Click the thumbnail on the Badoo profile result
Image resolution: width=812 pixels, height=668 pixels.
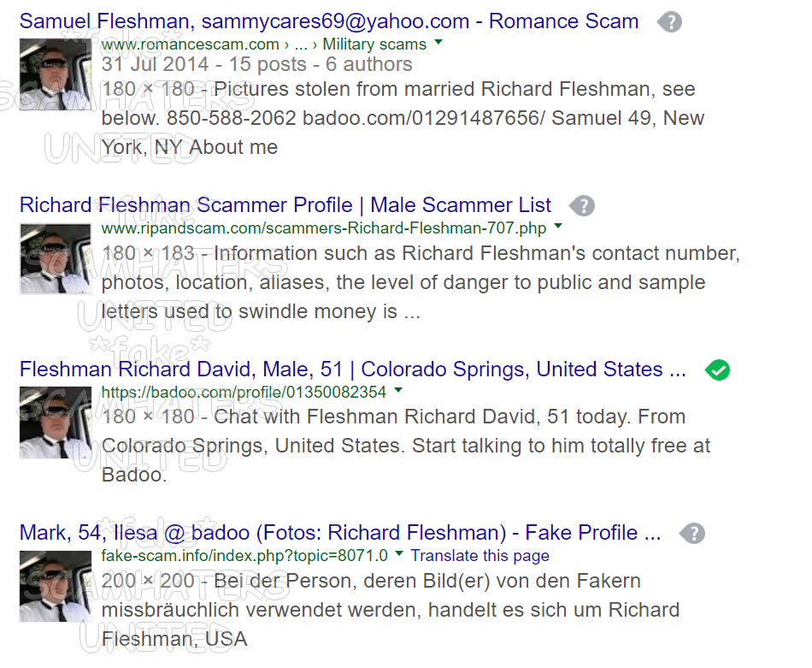56,423
